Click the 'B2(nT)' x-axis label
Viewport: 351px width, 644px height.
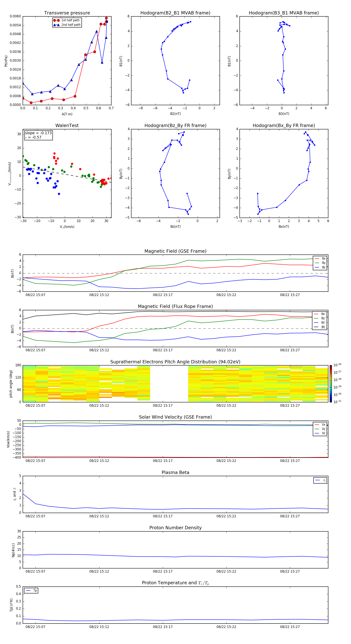175,114
